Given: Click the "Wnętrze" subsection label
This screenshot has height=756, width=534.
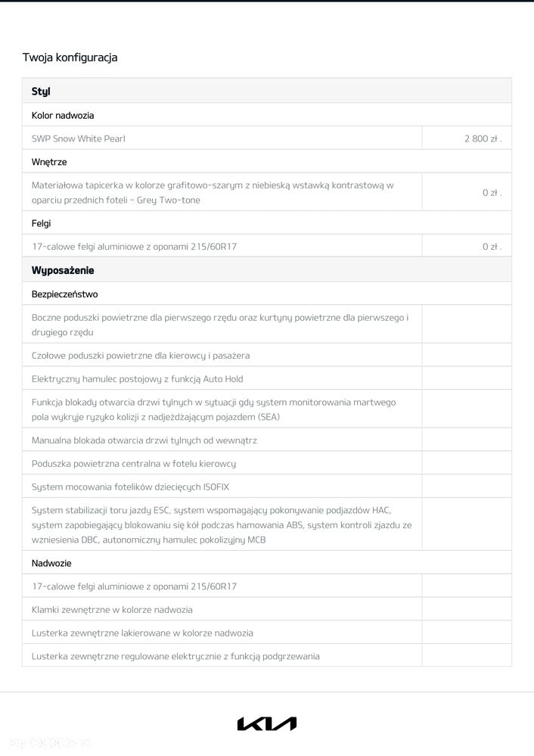Looking at the screenshot, I should (49, 162).
